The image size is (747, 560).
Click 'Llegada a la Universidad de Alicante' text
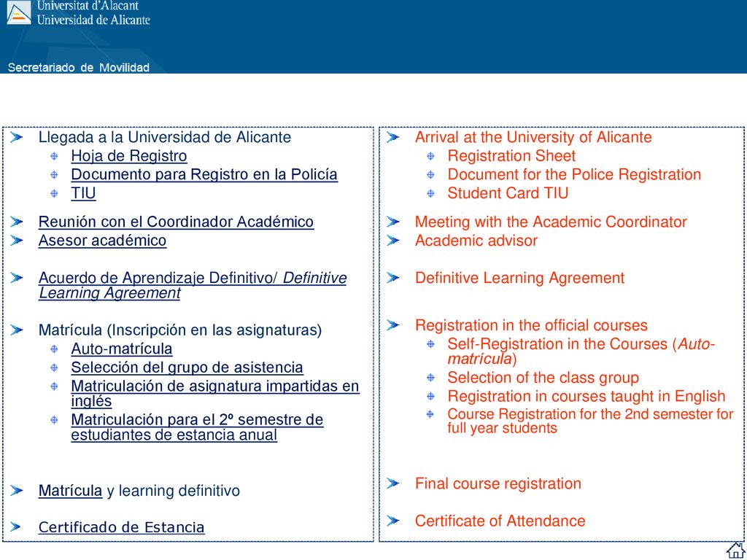pos(164,138)
